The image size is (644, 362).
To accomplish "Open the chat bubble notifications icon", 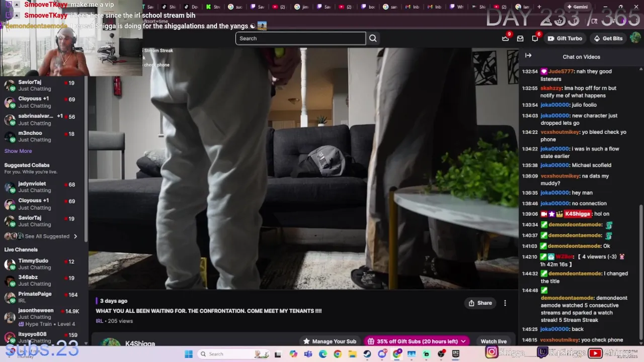I will pyautogui.click(x=535, y=38).
